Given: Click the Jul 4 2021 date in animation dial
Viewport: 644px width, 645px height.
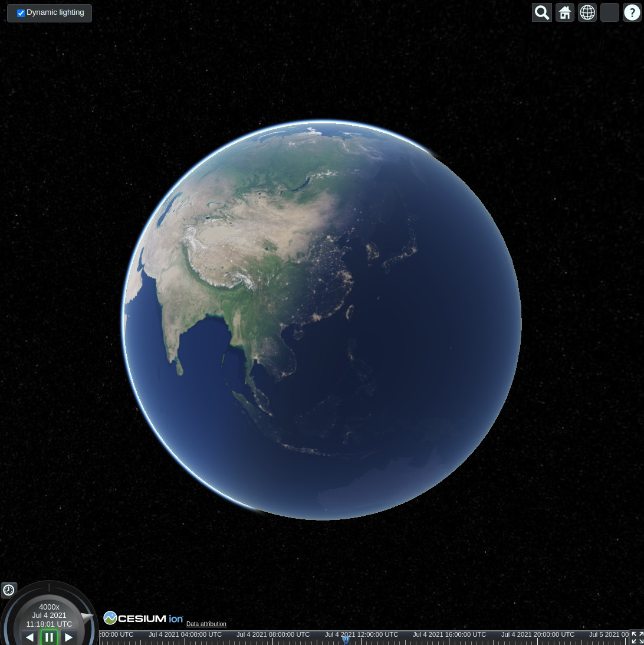Looking at the screenshot, I should tap(49, 615).
